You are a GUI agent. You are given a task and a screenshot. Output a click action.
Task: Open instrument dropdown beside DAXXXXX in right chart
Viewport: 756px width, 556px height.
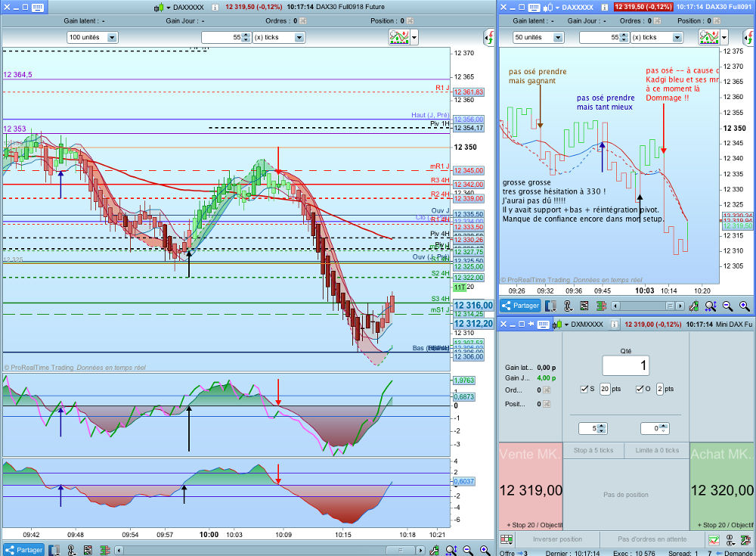557,8
